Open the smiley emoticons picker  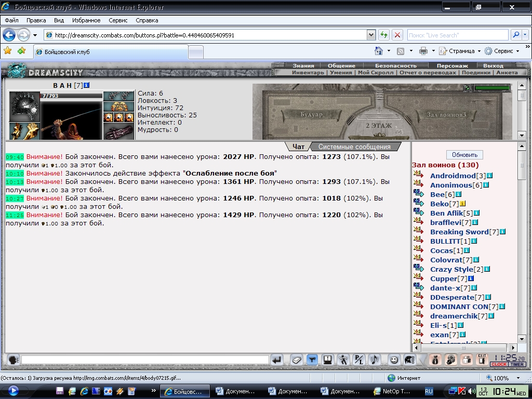[x=394, y=360]
